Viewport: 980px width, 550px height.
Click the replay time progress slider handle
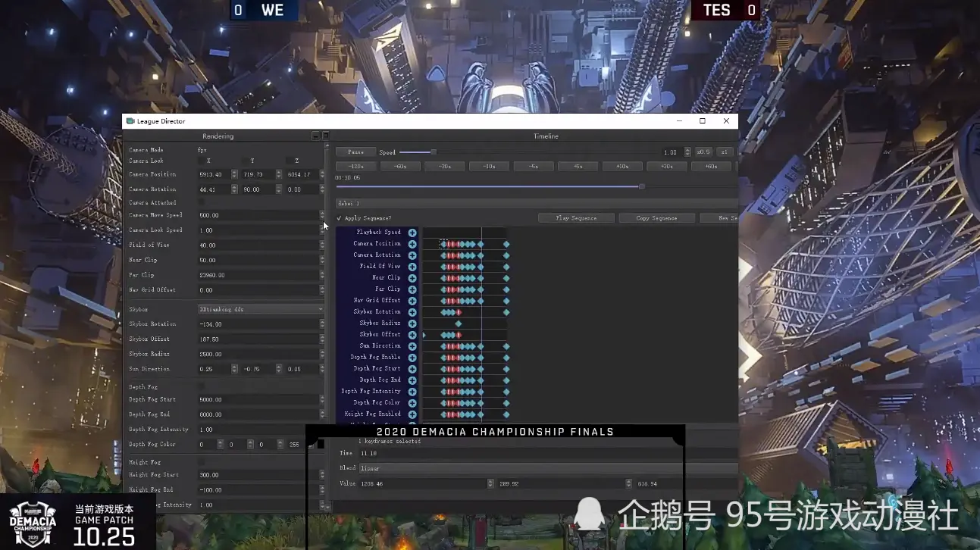pyautogui.click(x=642, y=186)
